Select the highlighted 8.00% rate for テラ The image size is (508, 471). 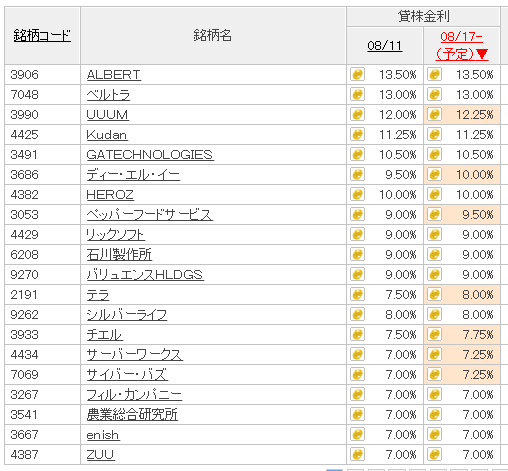click(x=462, y=294)
